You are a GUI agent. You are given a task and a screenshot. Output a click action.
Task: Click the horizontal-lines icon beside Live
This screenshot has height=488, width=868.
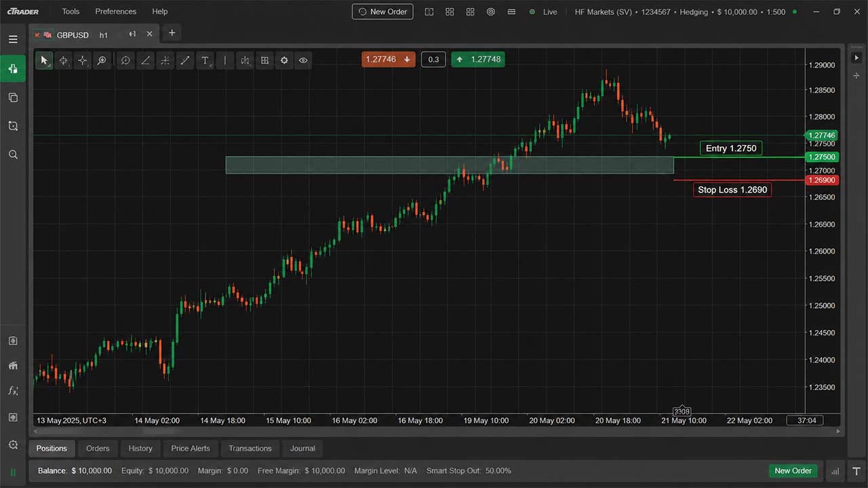click(511, 12)
